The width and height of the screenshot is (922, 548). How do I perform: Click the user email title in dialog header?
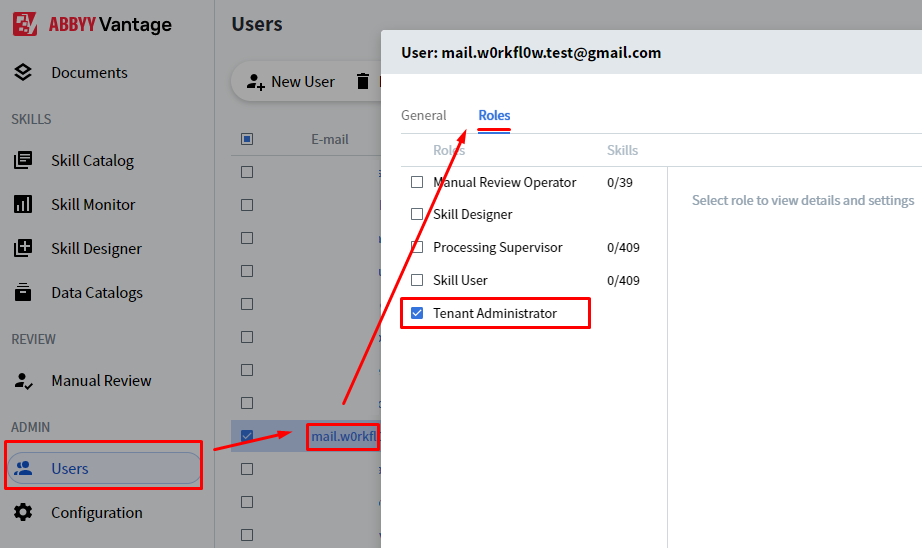tap(531, 52)
